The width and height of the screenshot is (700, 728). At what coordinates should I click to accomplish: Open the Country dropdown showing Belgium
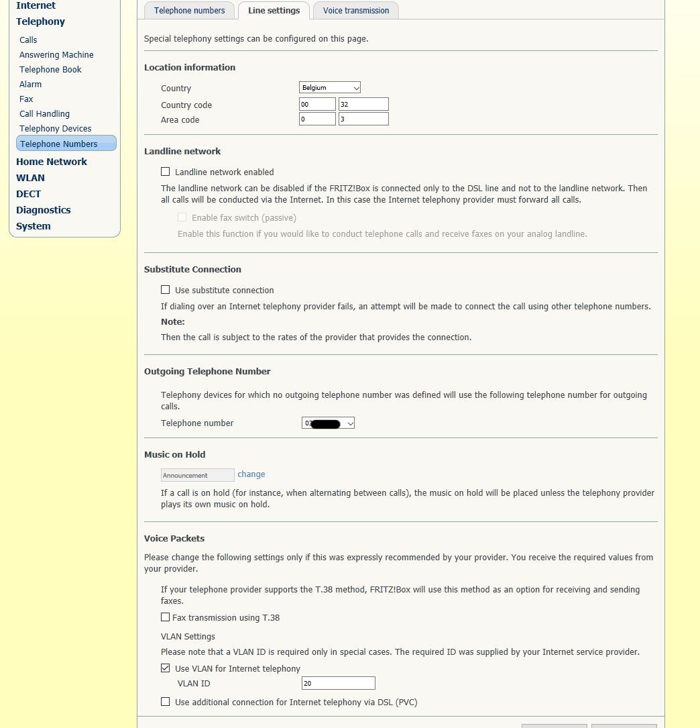pyautogui.click(x=330, y=88)
